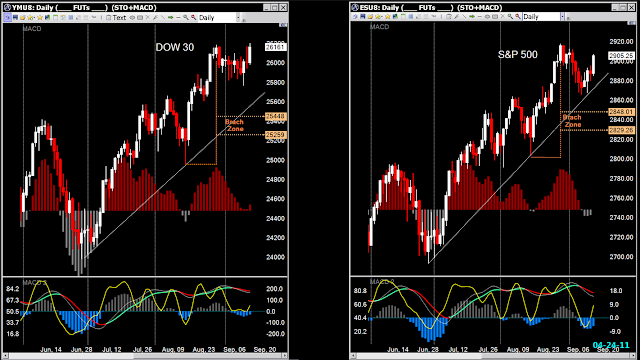Click the YMU8 window title bar
The width and height of the screenshot is (640, 360).
(x=145, y=7)
